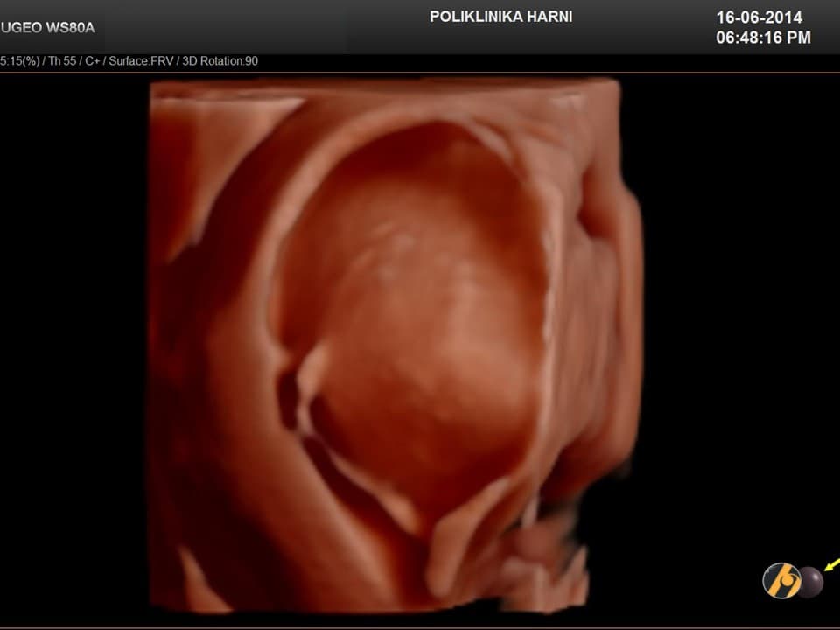Click the orange striped logo icon
Viewport: 840px width, 630px height.
click(780, 581)
